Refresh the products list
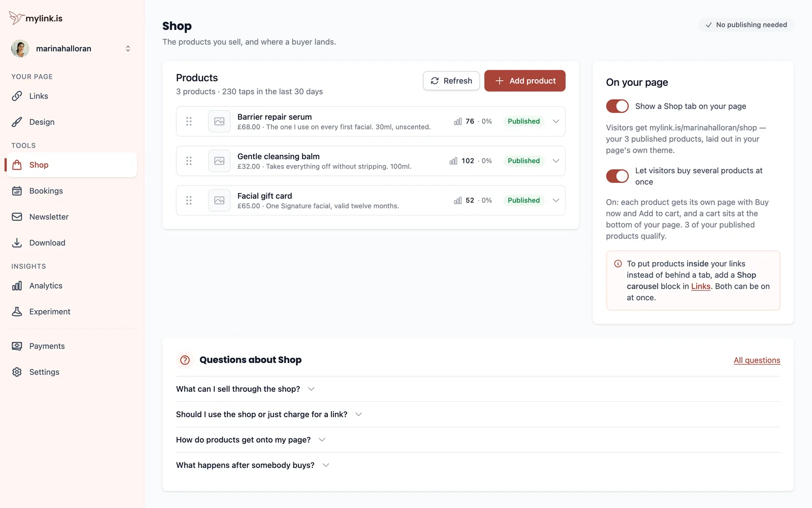 click(x=451, y=81)
